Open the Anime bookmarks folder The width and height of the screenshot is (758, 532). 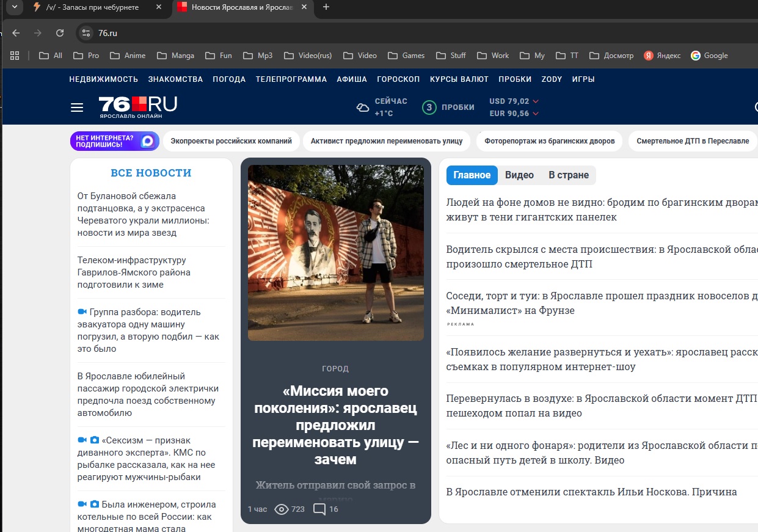click(x=128, y=56)
